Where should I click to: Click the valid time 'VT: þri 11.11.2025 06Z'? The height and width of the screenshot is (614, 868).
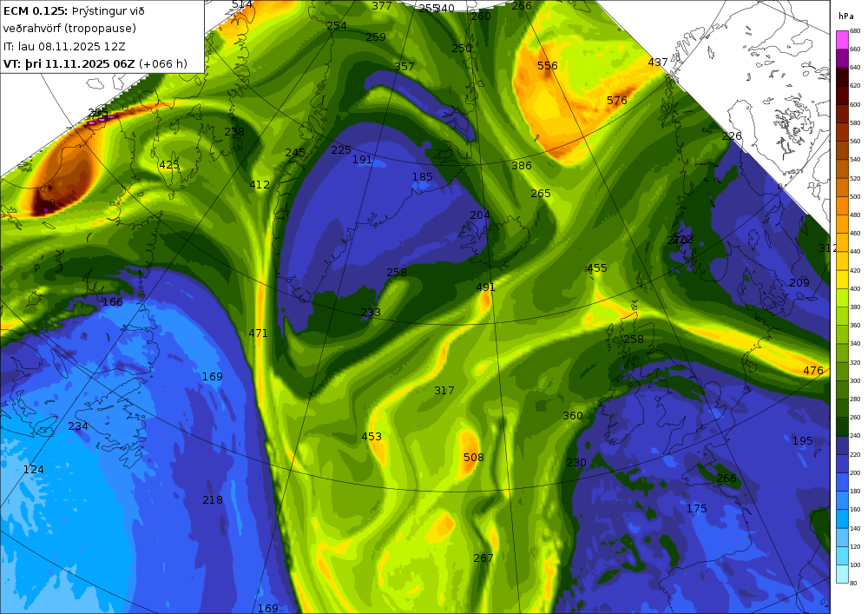coord(69,63)
